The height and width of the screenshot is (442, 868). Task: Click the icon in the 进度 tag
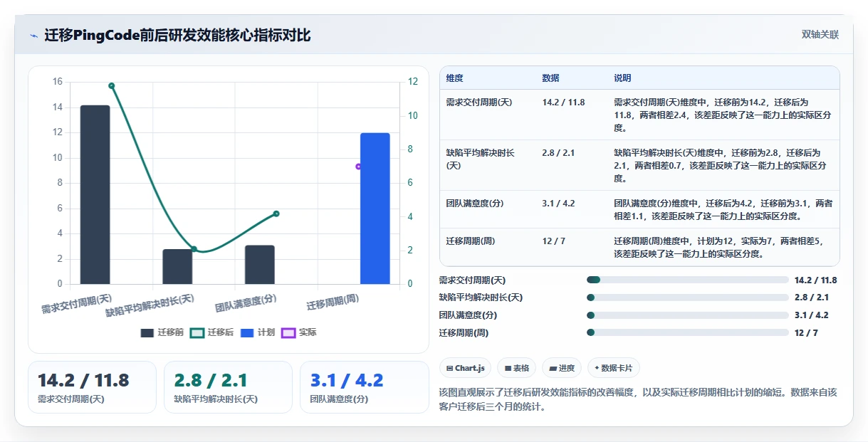(553, 369)
